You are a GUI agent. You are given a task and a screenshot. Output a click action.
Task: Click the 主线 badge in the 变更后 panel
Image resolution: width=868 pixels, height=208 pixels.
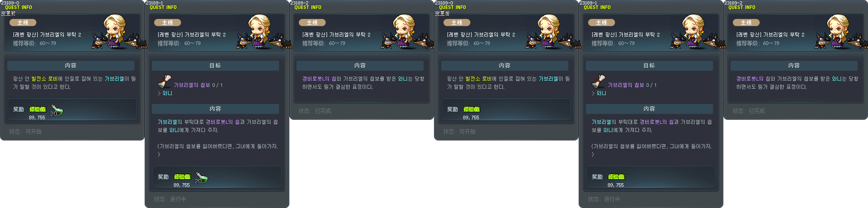tap(457, 23)
